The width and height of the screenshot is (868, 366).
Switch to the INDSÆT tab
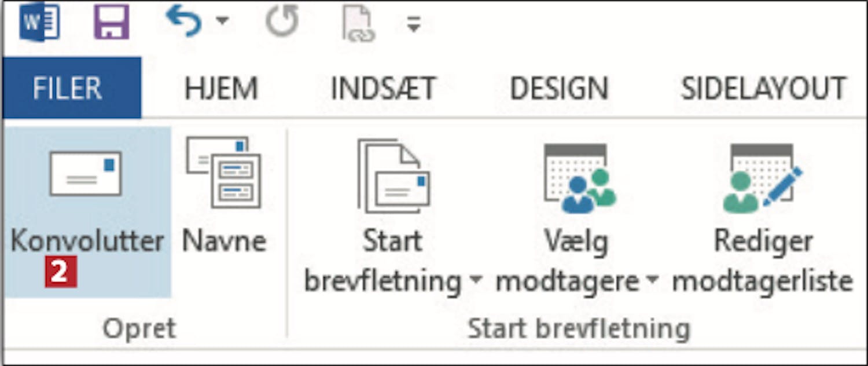pos(382,89)
